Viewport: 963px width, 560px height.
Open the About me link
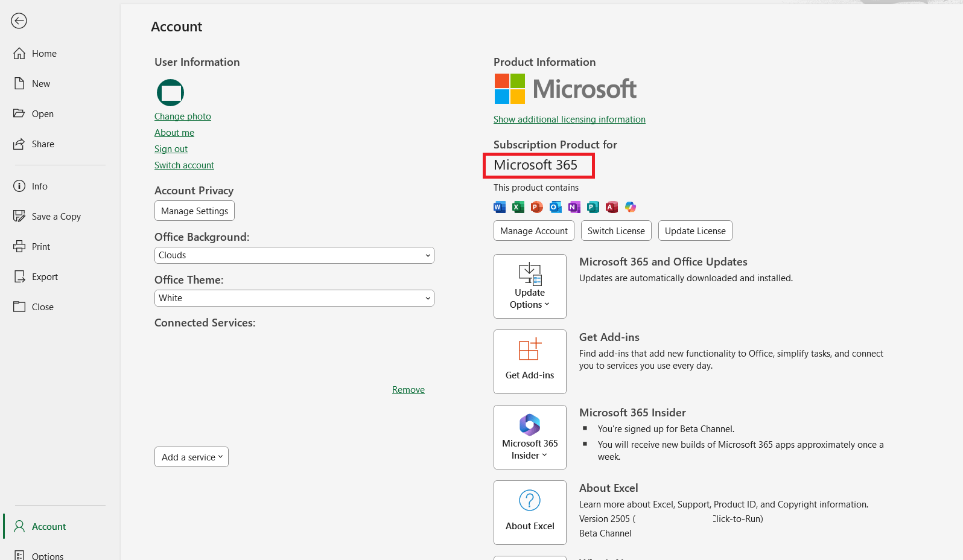point(174,133)
